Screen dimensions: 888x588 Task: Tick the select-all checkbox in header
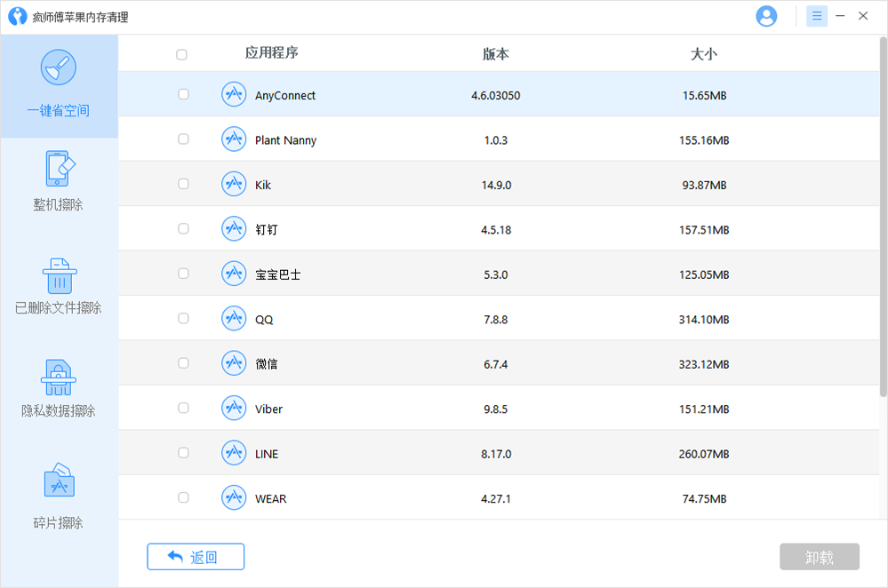[x=182, y=55]
